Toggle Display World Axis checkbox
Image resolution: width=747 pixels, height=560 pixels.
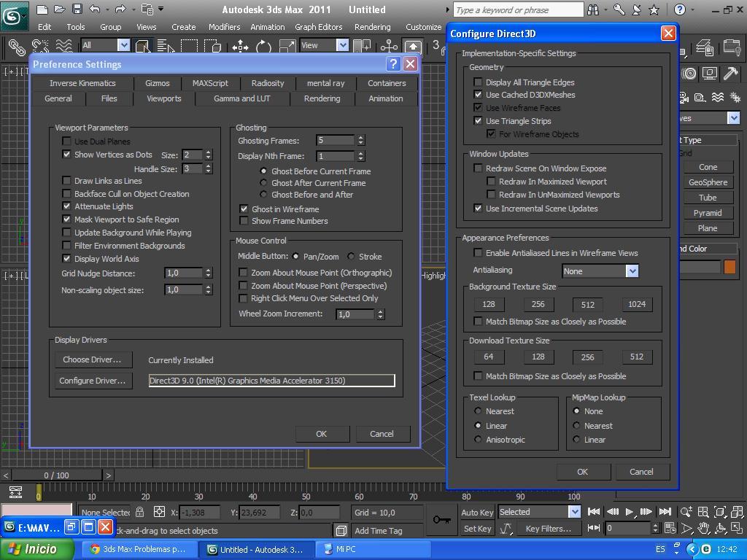[66, 259]
